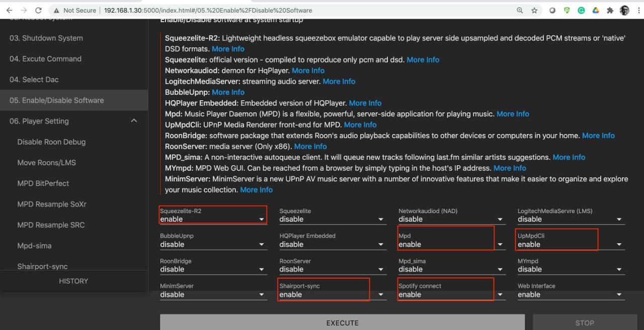The image size is (644, 330).
Task: Open More Info link for BubbleUpnp
Action: coord(228,92)
